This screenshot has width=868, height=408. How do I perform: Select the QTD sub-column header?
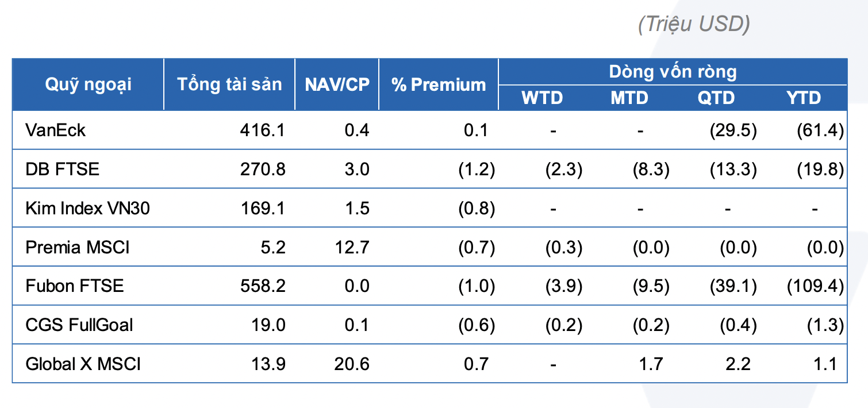point(716,98)
